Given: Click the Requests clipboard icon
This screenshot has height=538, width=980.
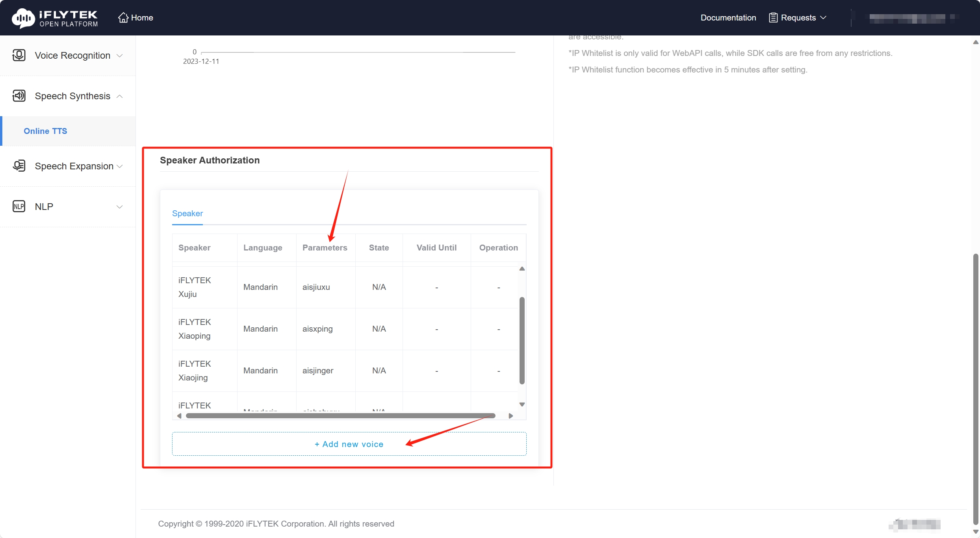Looking at the screenshot, I should click(x=773, y=18).
